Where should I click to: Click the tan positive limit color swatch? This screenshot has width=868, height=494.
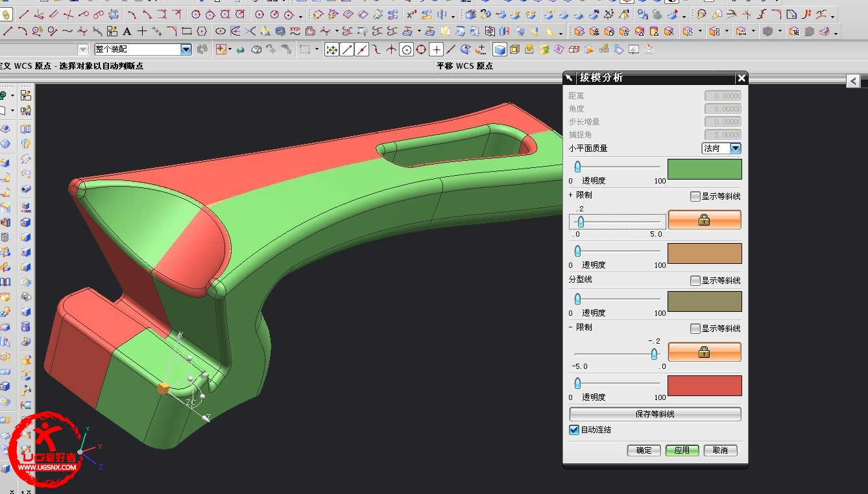tap(705, 253)
